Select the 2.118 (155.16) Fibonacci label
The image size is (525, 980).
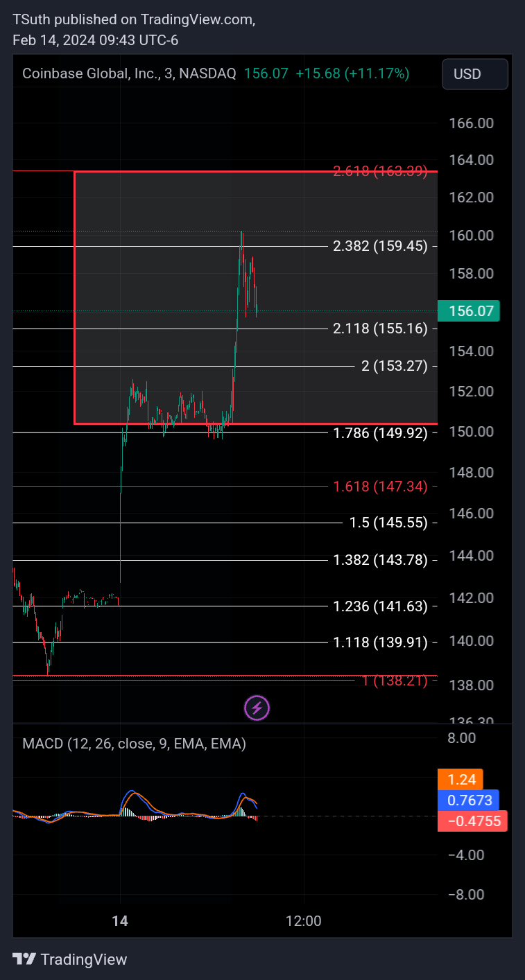click(380, 329)
